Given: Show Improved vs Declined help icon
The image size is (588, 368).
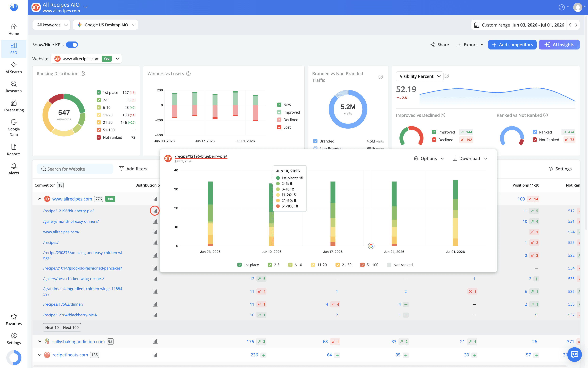Looking at the screenshot, I should pyautogui.click(x=443, y=115).
